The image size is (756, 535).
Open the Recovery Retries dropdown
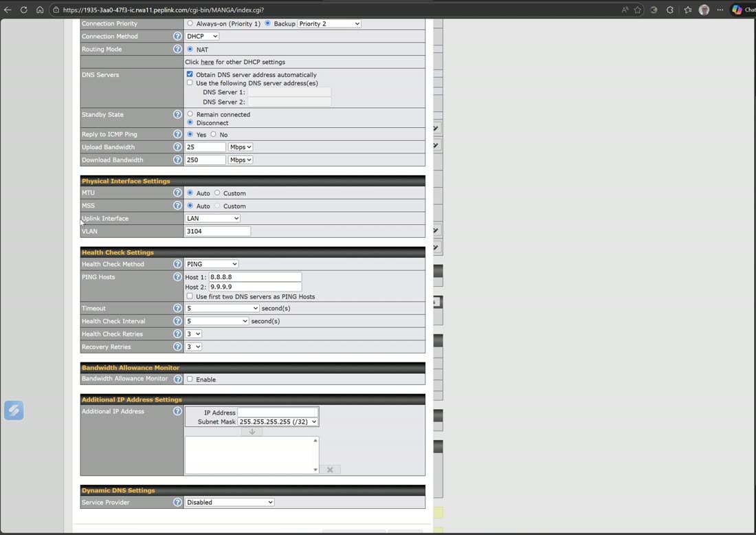click(193, 347)
